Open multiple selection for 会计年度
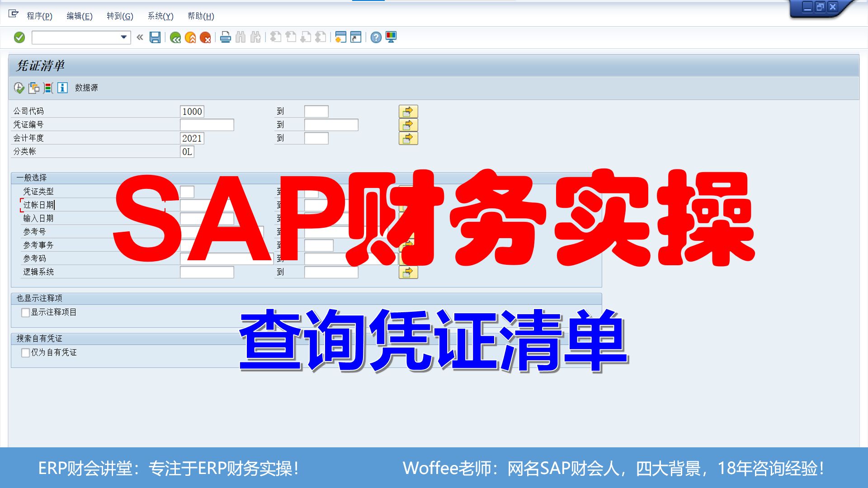868x488 pixels. [408, 139]
